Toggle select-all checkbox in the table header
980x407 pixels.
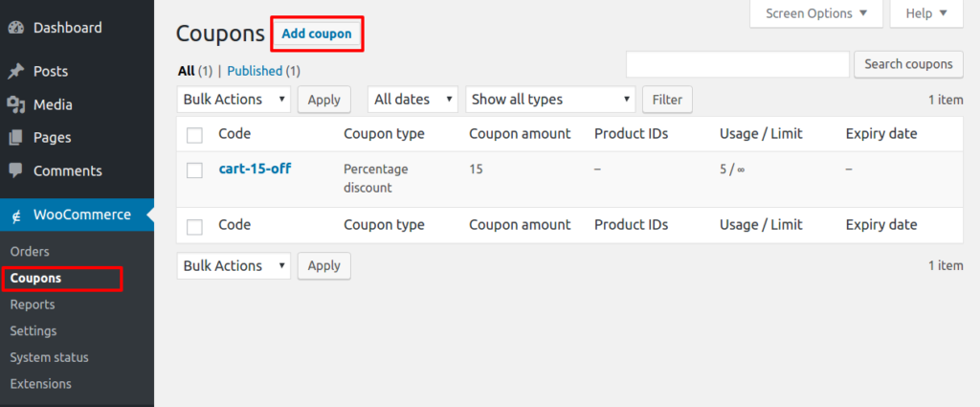click(x=194, y=135)
